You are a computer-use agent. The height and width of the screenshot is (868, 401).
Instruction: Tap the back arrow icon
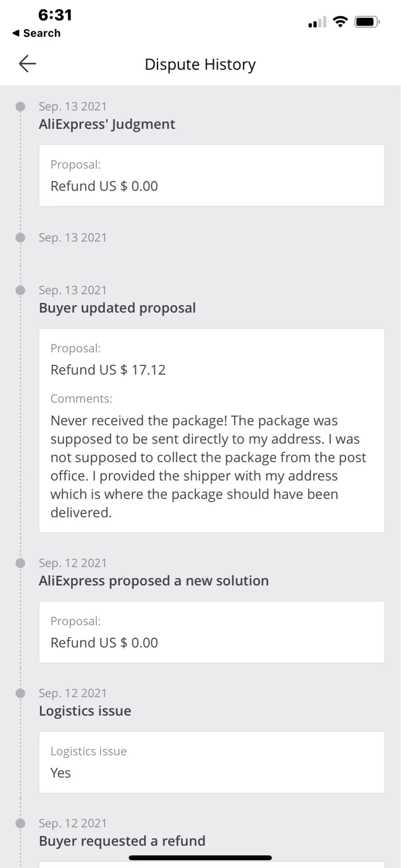(x=27, y=64)
